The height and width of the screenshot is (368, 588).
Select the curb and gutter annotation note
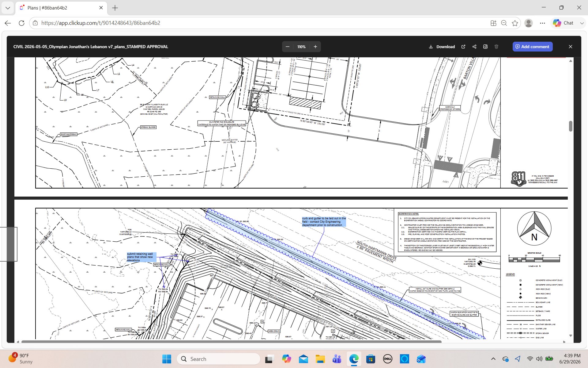(324, 222)
